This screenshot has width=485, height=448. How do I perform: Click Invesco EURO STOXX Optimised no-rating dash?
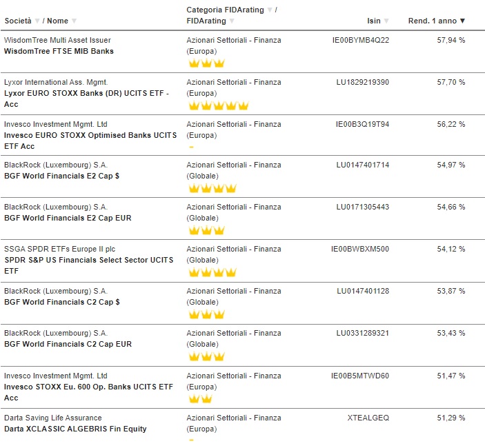point(192,147)
